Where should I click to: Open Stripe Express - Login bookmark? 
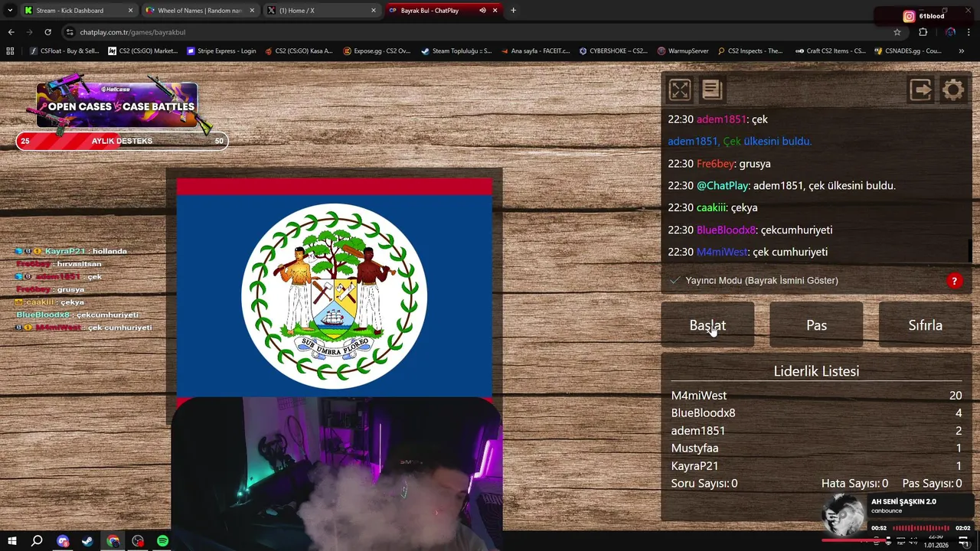point(222,51)
